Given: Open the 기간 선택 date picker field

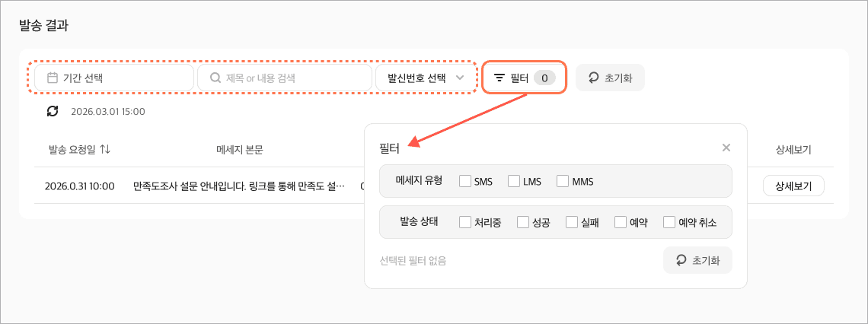Looking at the screenshot, I should (x=114, y=78).
